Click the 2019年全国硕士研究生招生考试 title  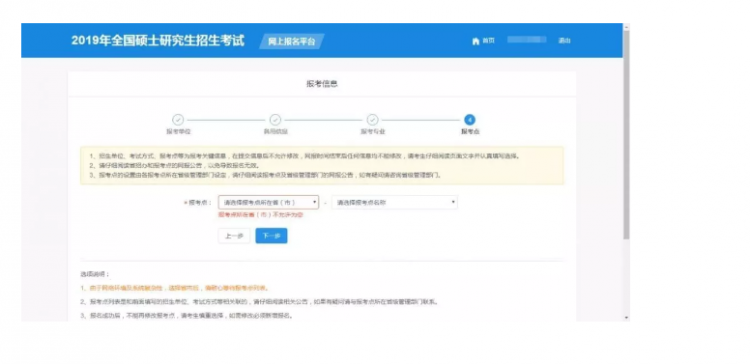click(x=158, y=41)
